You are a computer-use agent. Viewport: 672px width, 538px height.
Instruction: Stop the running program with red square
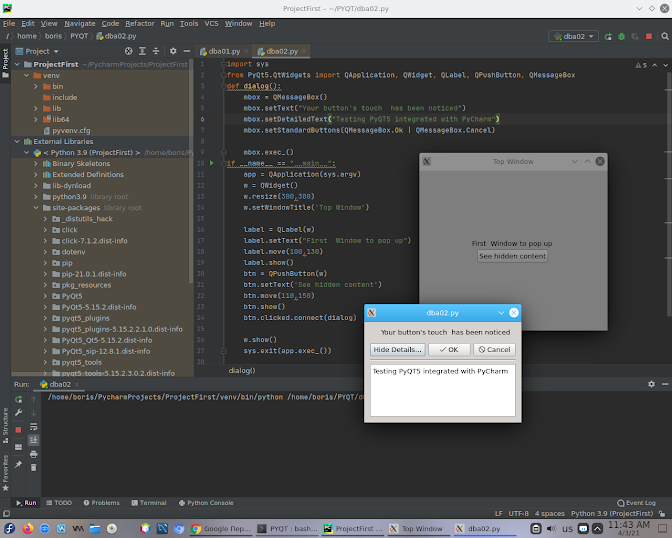pyautogui.click(x=649, y=36)
